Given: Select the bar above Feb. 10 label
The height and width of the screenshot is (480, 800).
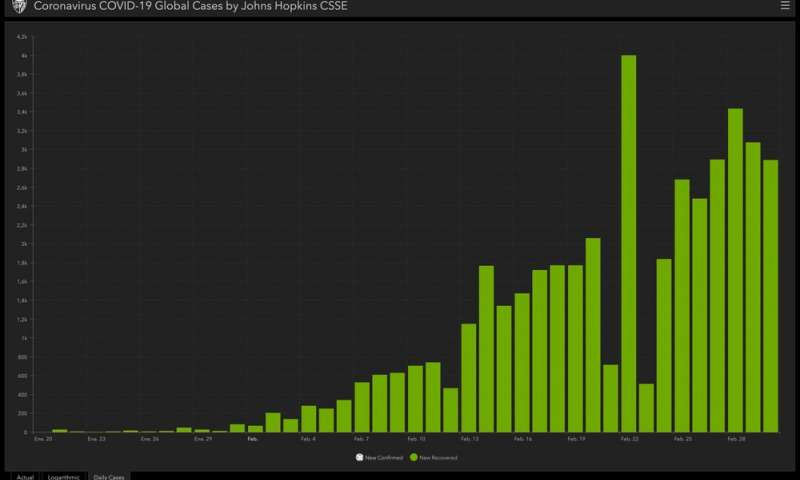Looking at the screenshot, I should (415, 399).
